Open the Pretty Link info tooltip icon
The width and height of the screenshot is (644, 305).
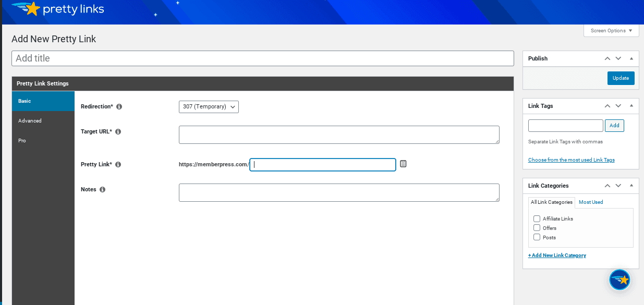tap(118, 164)
